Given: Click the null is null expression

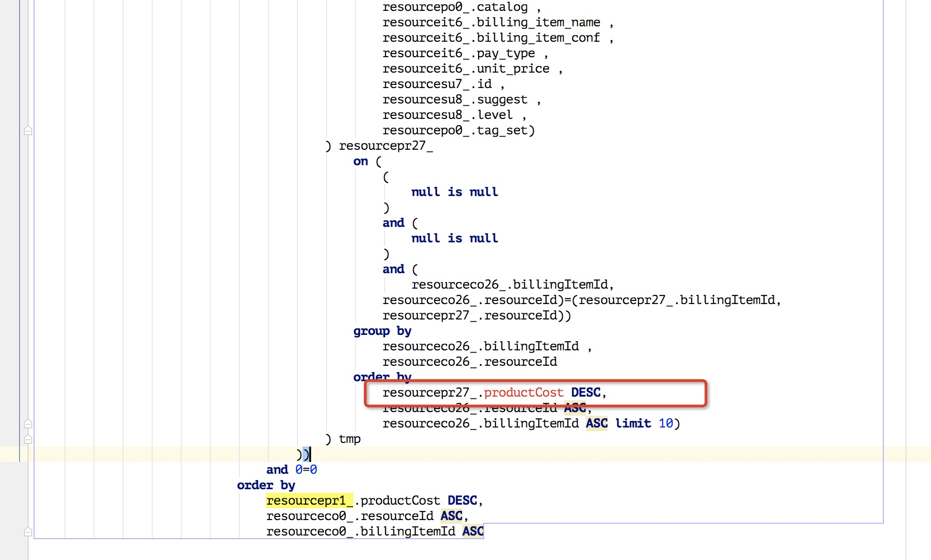Looking at the screenshot, I should pyautogui.click(x=454, y=192).
